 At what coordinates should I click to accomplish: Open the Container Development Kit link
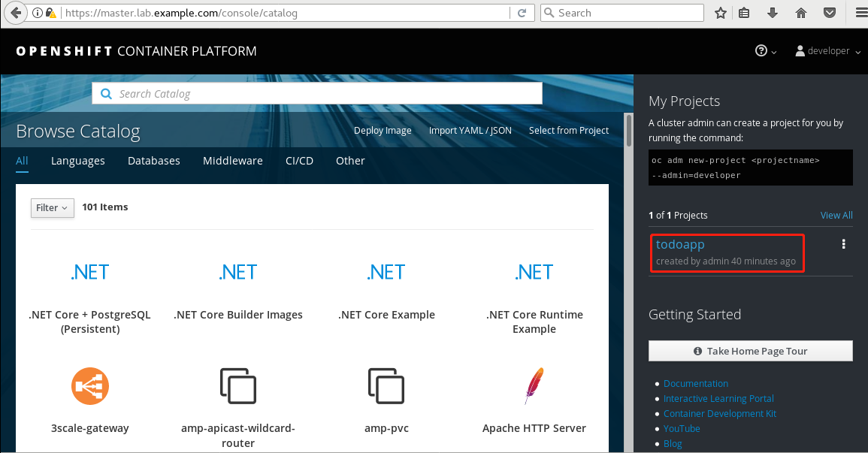tap(720, 414)
